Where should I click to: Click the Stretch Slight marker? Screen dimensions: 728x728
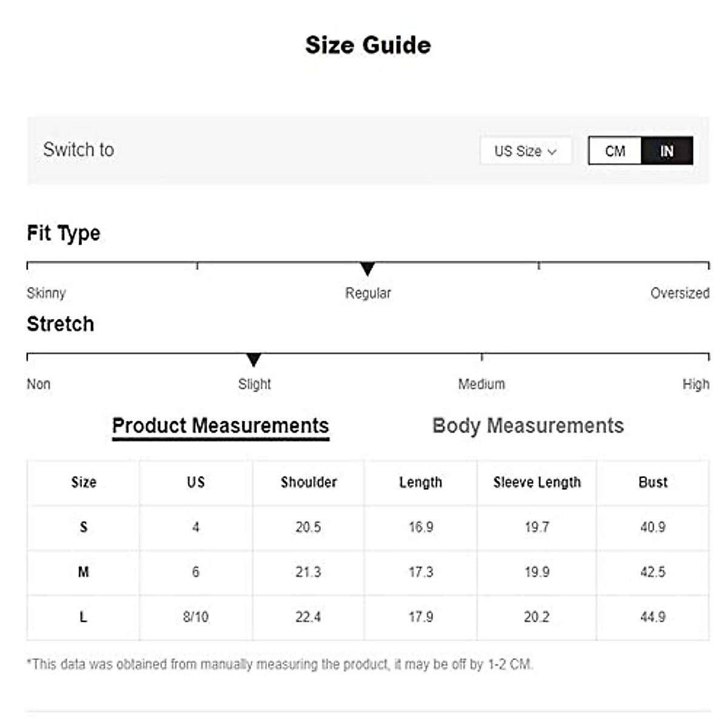click(x=254, y=360)
